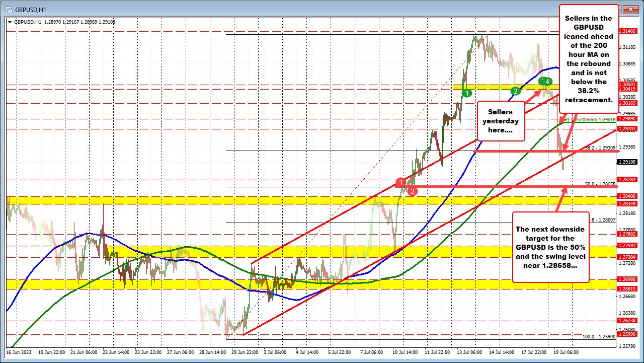
Task: Select the 1.25990 red price label
Action: click(627, 334)
